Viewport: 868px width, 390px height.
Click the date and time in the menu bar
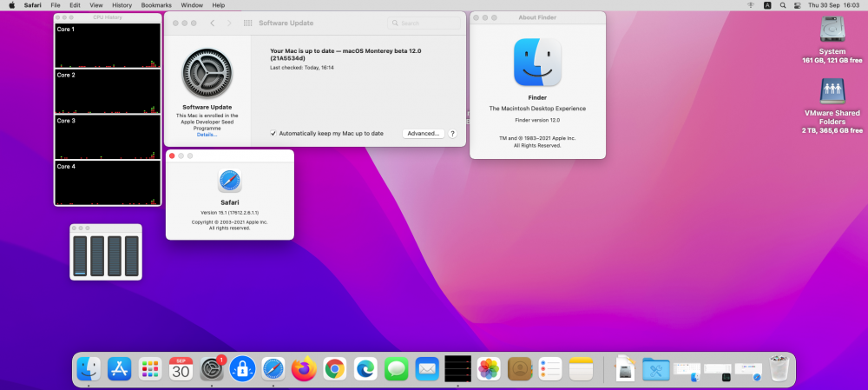click(833, 5)
